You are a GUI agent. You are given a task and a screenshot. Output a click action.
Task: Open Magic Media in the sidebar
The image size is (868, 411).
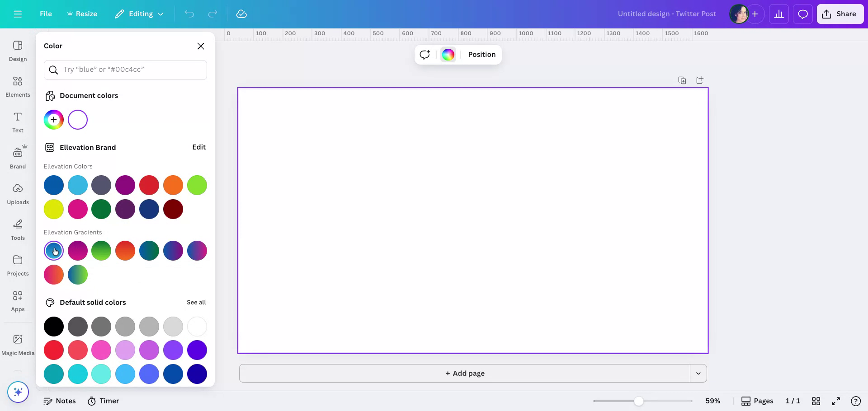(18, 343)
